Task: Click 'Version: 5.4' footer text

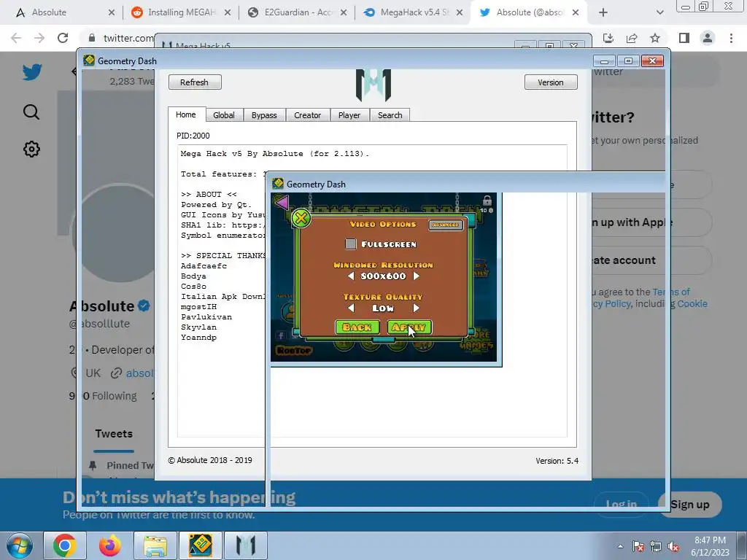Action: (x=557, y=461)
